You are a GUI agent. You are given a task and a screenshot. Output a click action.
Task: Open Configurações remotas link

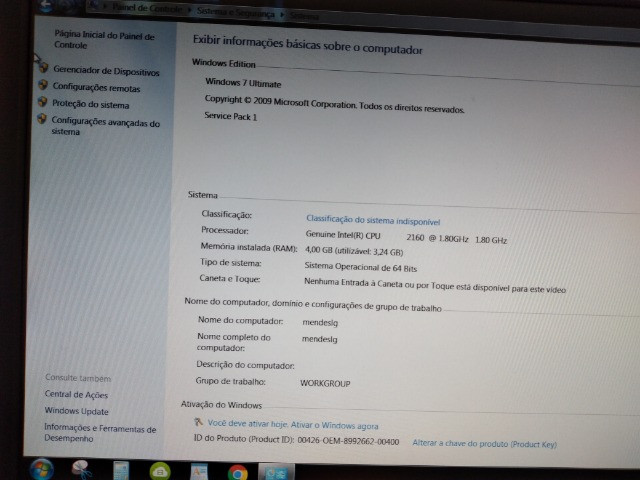click(x=96, y=87)
